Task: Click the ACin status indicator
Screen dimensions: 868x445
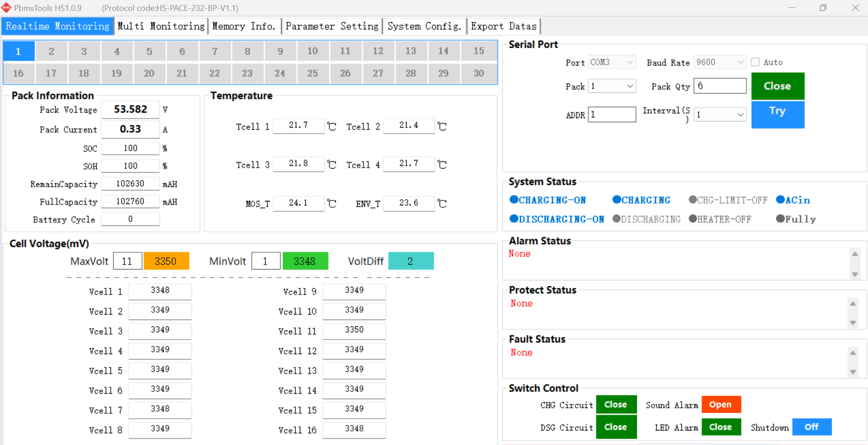Action: click(x=793, y=200)
